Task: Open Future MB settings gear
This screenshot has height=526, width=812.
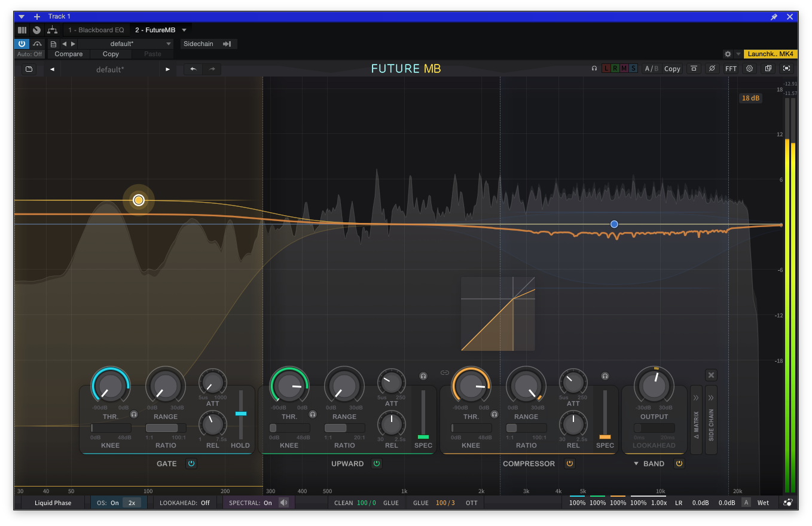Action: click(749, 69)
